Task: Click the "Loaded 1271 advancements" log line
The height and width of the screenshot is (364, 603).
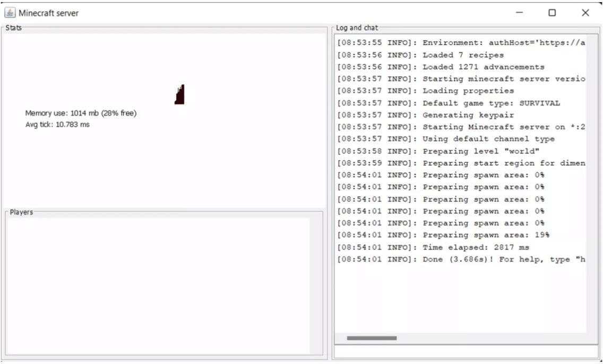Action: (441, 67)
